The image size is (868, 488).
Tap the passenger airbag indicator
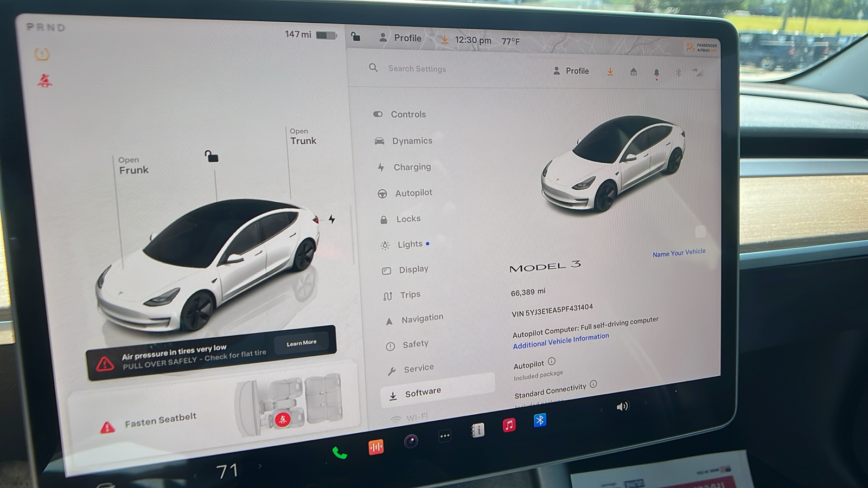pyautogui.click(x=701, y=48)
